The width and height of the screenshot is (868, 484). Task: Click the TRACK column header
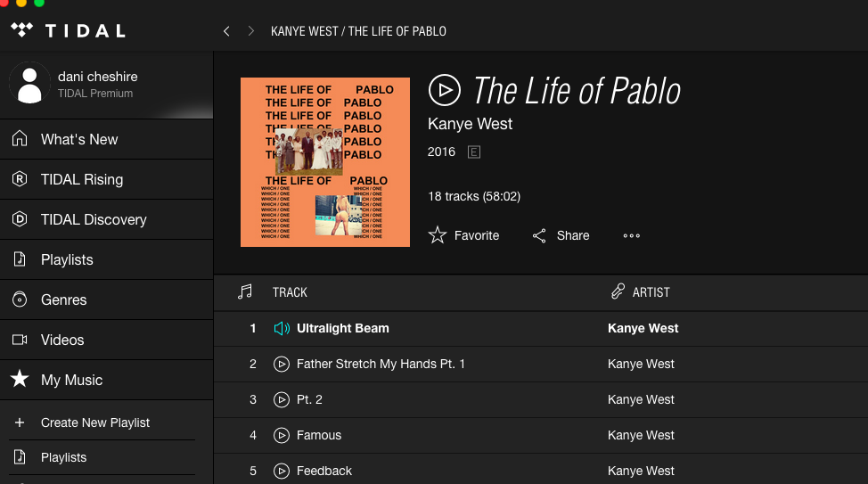click(x=290, y=292)
